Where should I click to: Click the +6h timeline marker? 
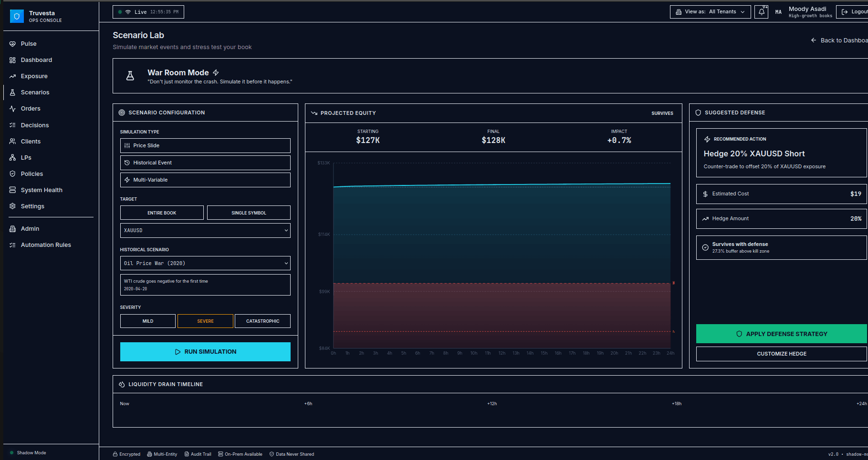coord(308,404)
